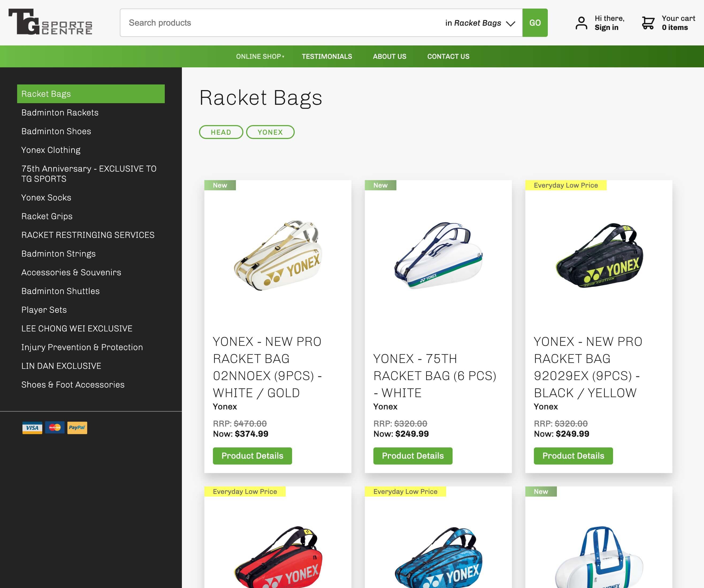View Product Details for 75th Racket Bag
The height and width of the screenshot is (588, 704).
[x=413, y=456]
